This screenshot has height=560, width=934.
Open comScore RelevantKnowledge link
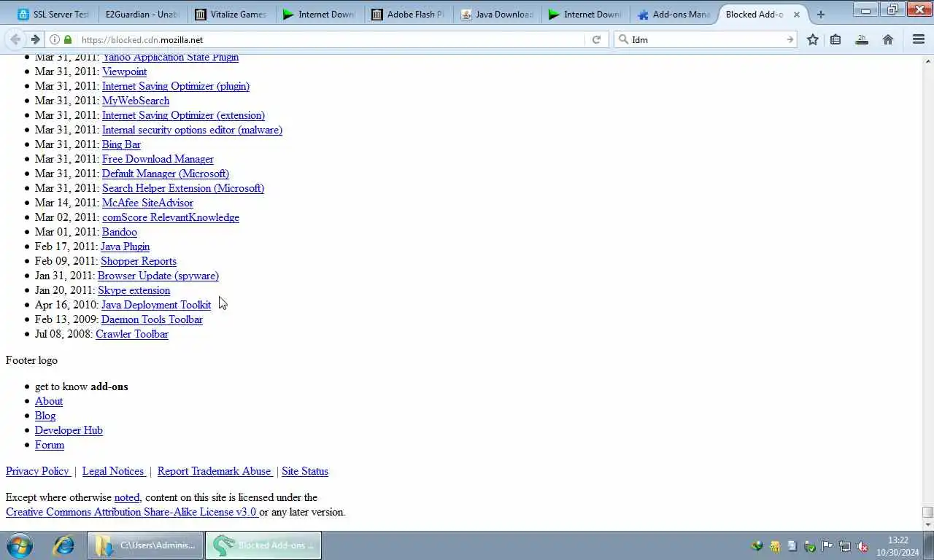[171, 217]
